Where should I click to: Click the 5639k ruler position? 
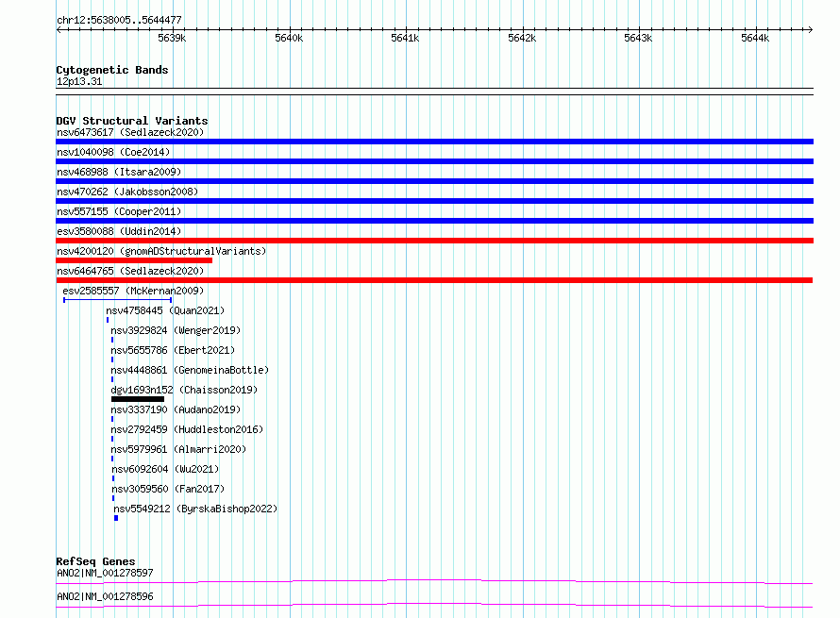pyautogui.click(x=172, y=38)
